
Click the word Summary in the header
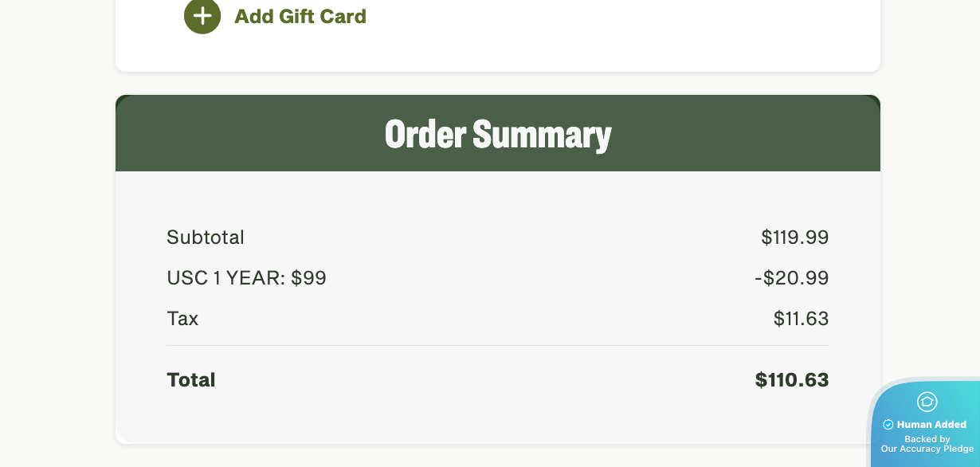[542, 134]
